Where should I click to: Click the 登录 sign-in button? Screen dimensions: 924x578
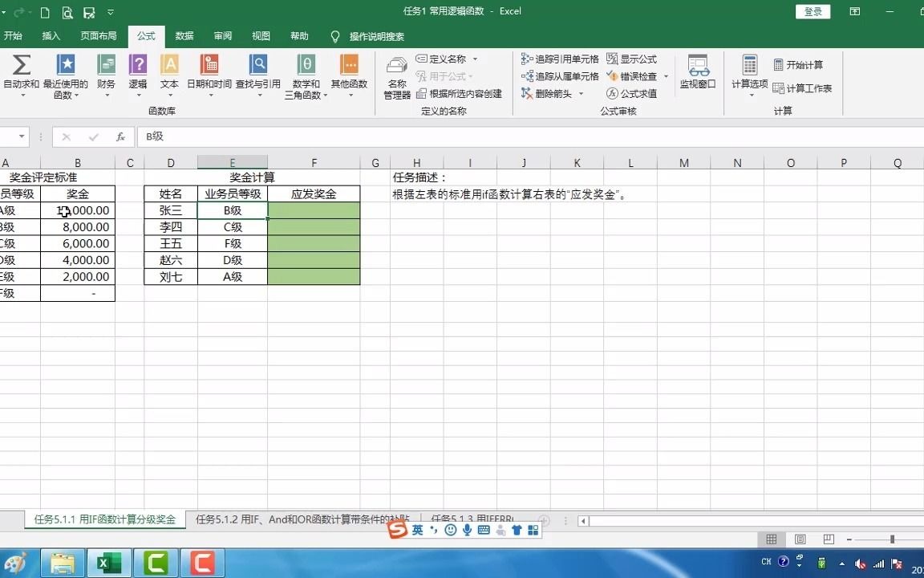812,12
